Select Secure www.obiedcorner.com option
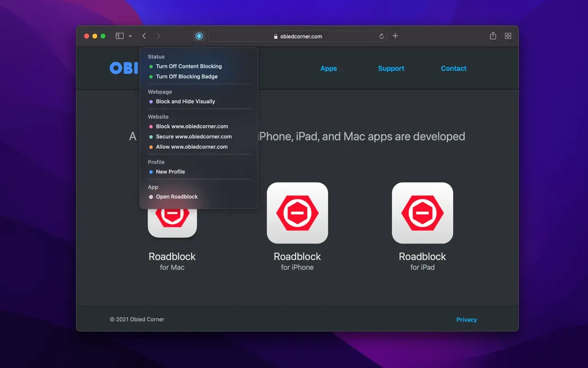 193,136
